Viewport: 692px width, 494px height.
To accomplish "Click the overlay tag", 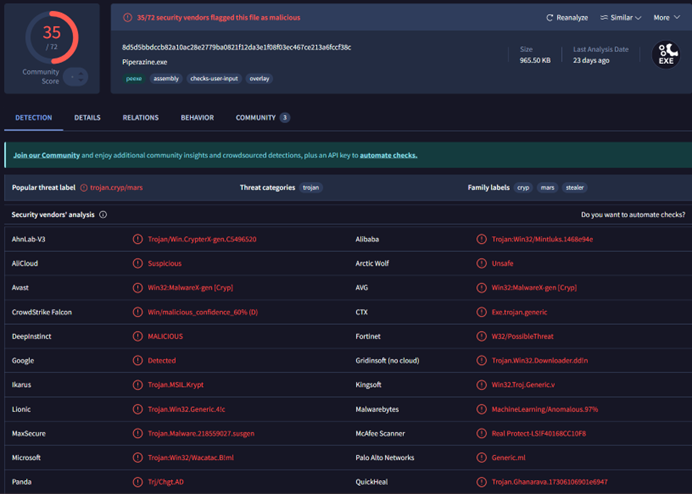I will click(259, 79).
